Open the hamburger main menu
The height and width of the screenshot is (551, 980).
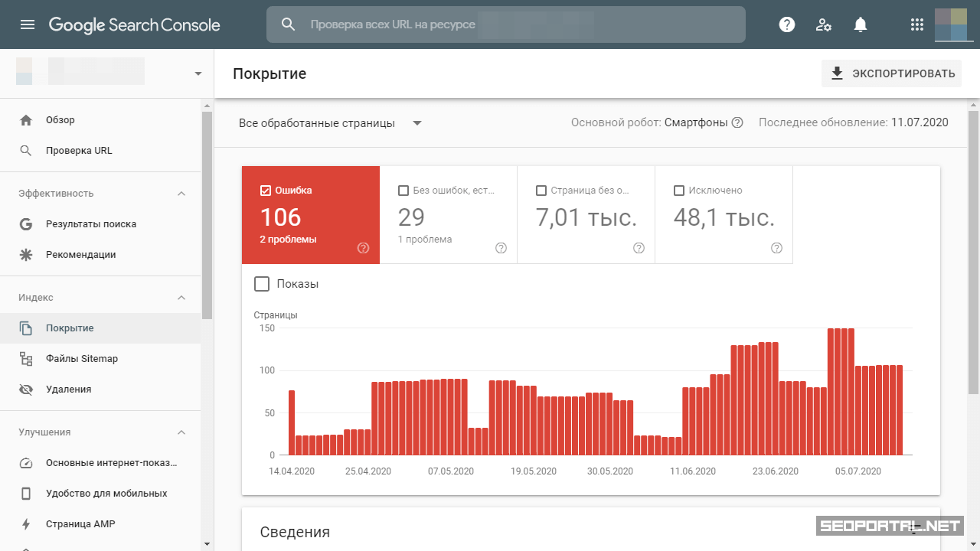[28, 24]
